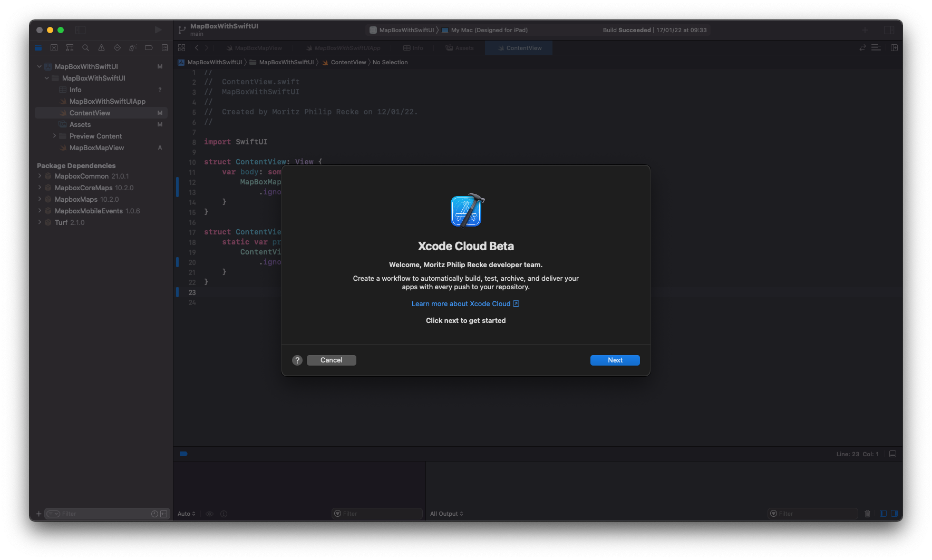Click the code review arrows icon
Image resolution: width=932 pixels, height=560 pixels.
[862, 48]
